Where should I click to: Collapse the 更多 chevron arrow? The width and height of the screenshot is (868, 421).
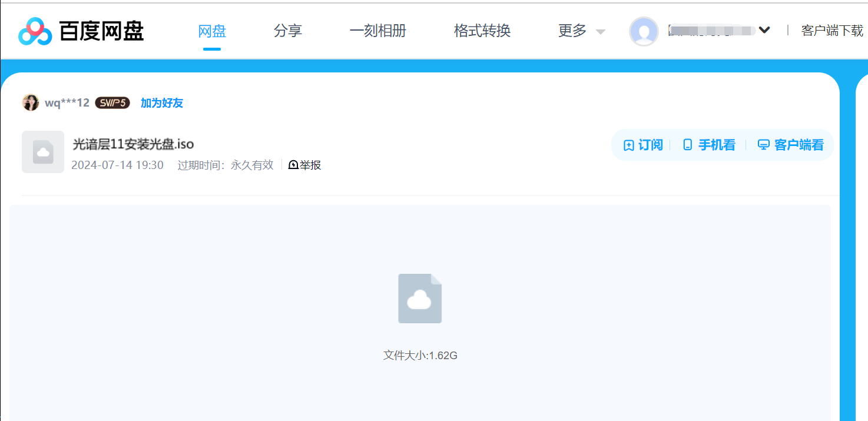click(x=600, y=32)
